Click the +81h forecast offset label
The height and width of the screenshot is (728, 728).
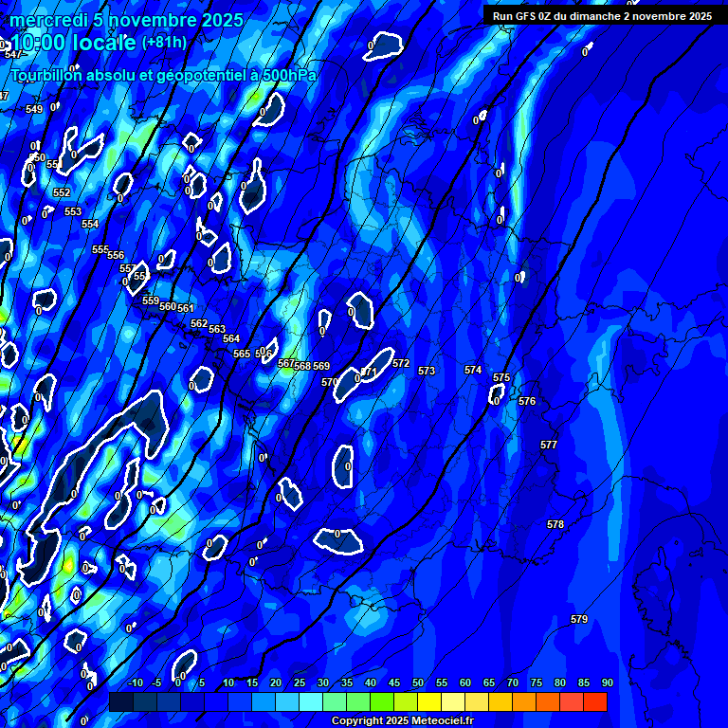point(163,43)
